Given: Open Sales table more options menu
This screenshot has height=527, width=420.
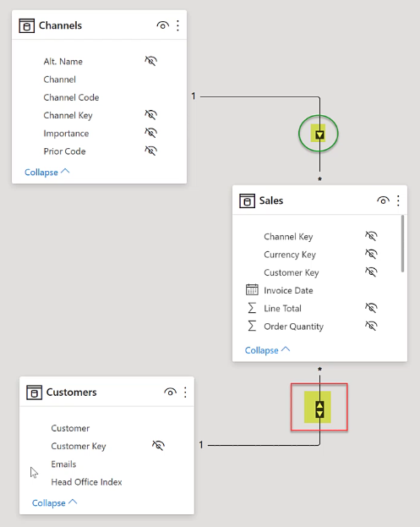Looking at the screenshot, I should [x=398, y=200].
